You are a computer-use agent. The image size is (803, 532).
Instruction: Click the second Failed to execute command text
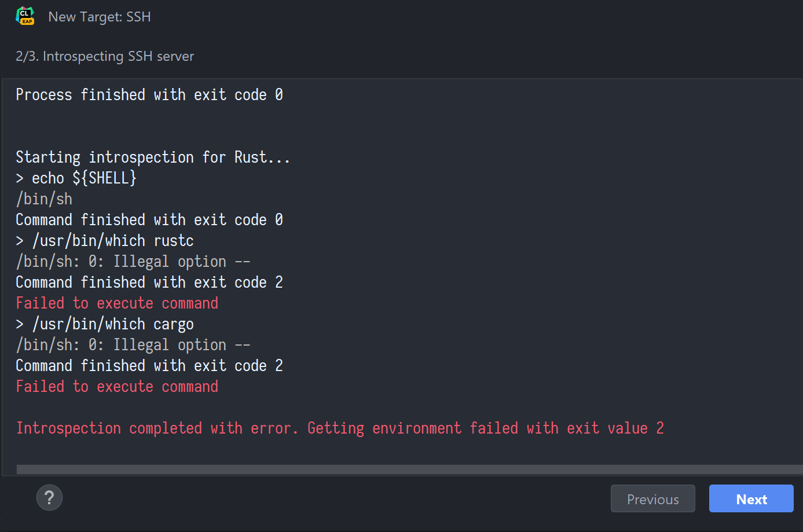(116, 386)
